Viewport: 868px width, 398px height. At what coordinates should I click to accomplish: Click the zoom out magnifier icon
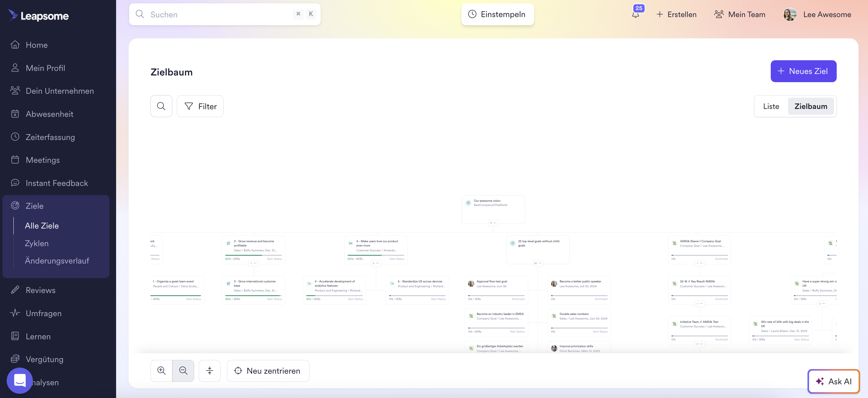[183, 370]
